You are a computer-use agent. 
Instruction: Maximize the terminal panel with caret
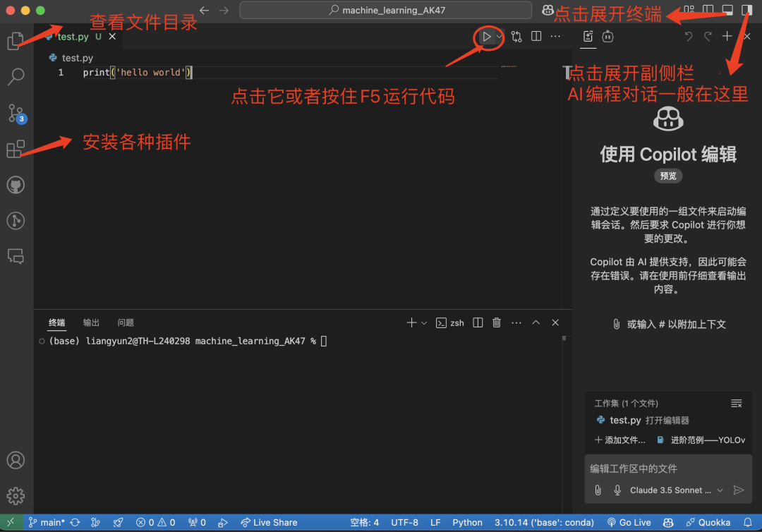pos(536,322)
